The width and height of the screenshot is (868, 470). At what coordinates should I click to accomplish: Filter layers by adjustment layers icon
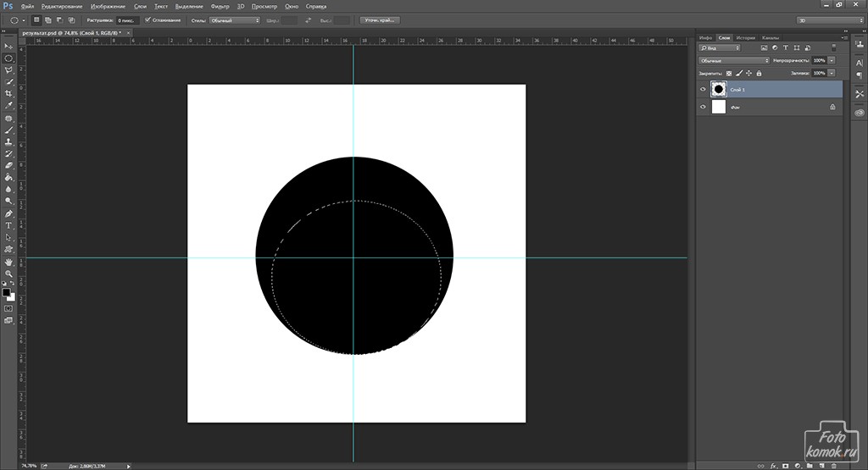(x=775, y=48)
